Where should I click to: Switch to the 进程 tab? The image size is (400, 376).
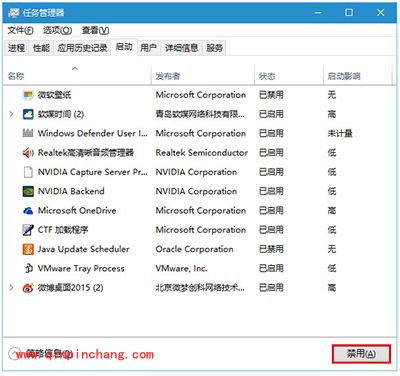tap(17, 48)
